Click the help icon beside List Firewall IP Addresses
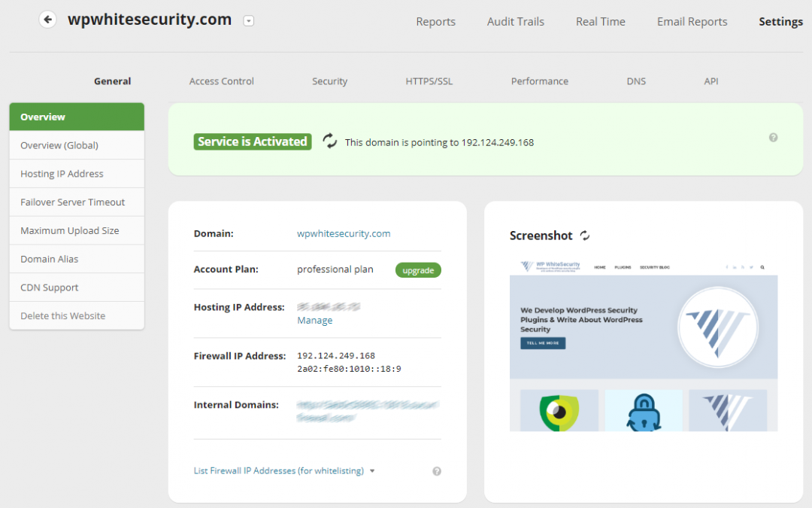 [x=437, y=471]
